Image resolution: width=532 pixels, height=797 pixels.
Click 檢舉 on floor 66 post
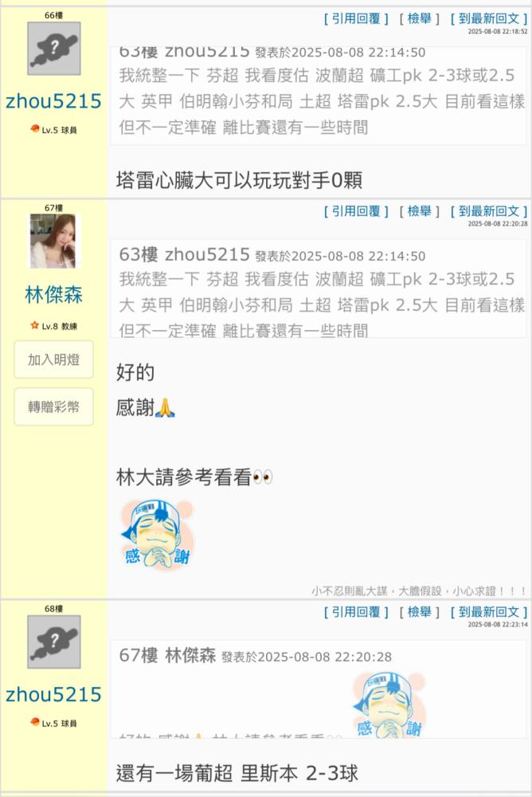419,19
